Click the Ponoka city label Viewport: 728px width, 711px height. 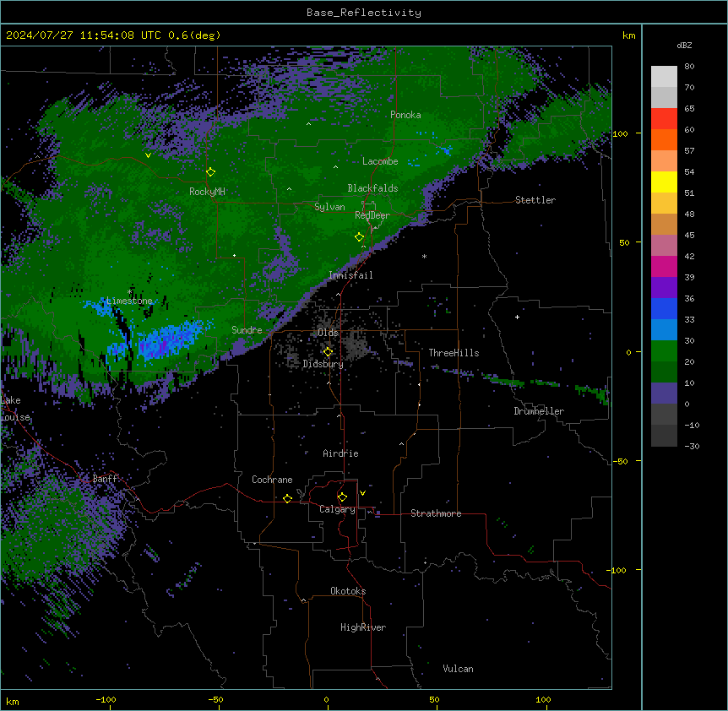405,115
